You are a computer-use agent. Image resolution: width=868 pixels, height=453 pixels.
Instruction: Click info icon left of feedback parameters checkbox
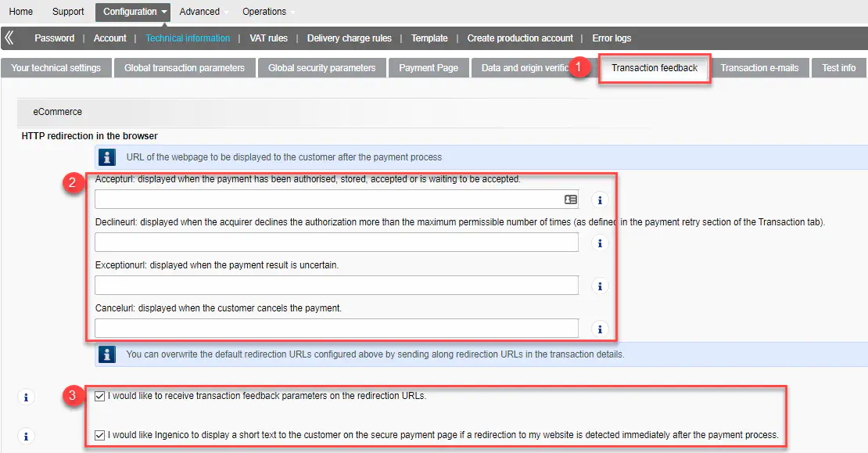pos(26,397)
